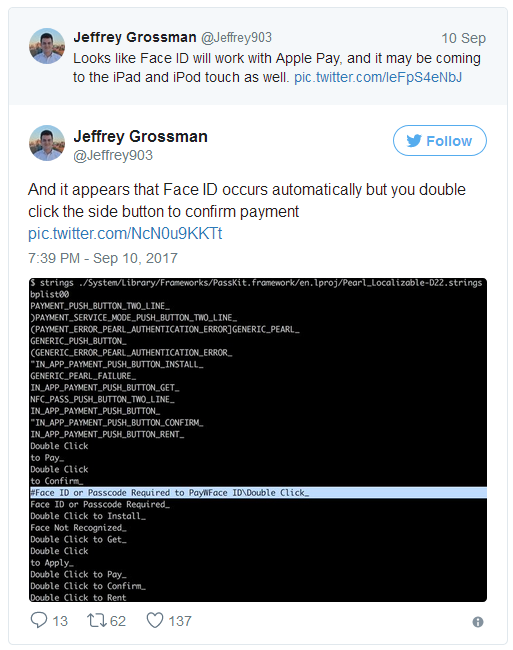This screenshot has height=650, width=513.
Task: Open the pic.twitter.com/NcN0u9KKTt link
Action: tap(125, 233)
